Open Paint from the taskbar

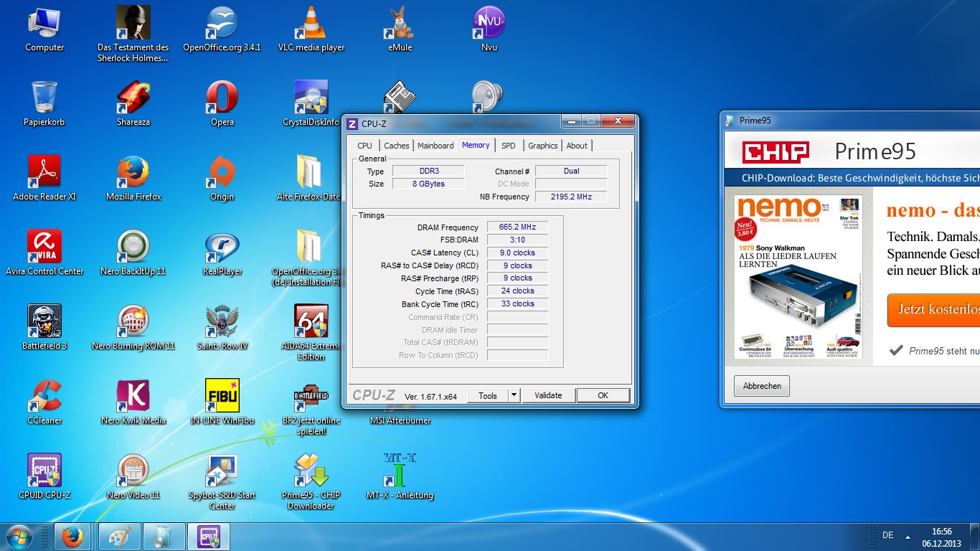[x=119, y=537]
